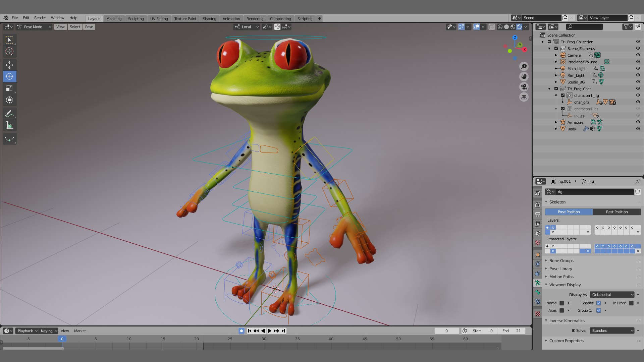Open the Local transform orientation dropdown

click(x=247, y=27)
